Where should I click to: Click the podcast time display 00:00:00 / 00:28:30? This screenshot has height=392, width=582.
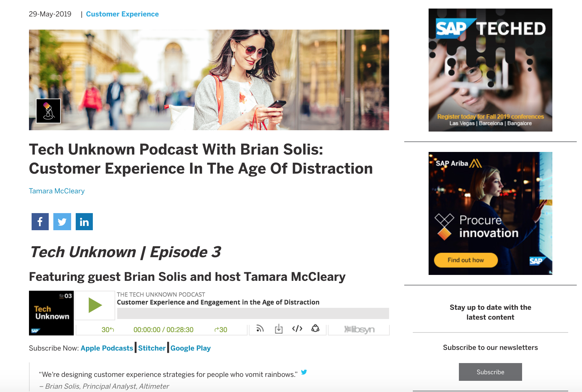click(164, 330)
